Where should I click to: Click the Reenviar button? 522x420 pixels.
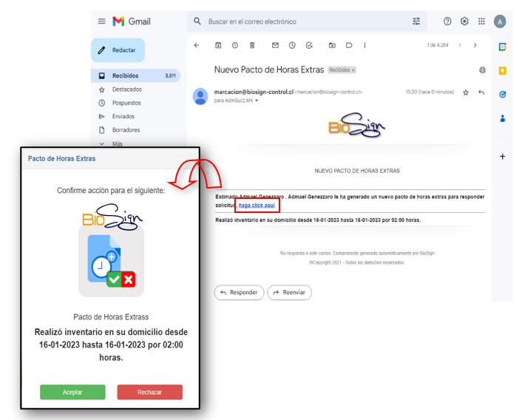coord(289,293)
